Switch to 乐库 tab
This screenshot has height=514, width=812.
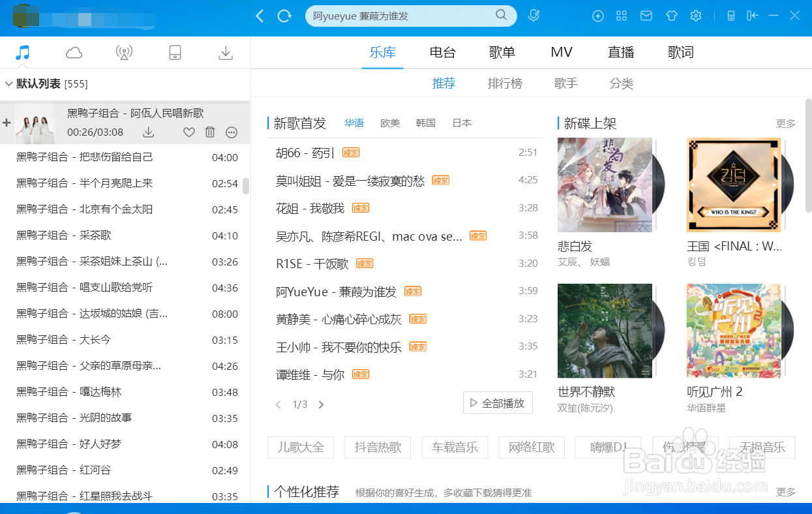click(x=383, y=52)
